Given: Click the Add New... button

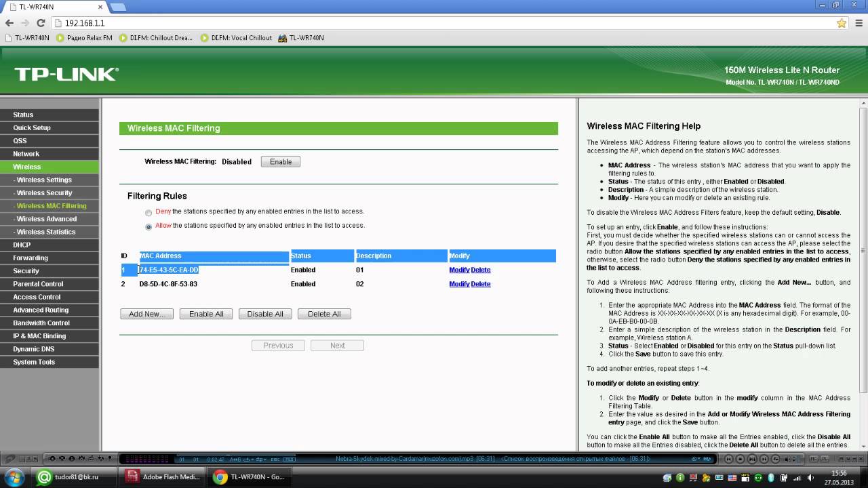Looking at the screenshot, I should coord(146,314).
